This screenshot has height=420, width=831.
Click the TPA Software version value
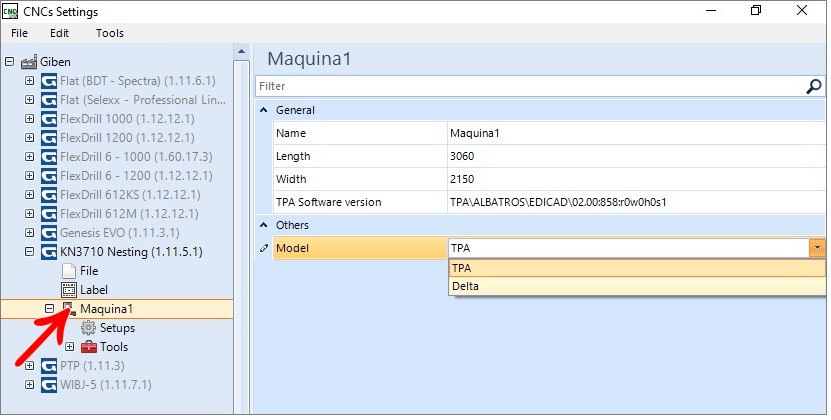636,202
